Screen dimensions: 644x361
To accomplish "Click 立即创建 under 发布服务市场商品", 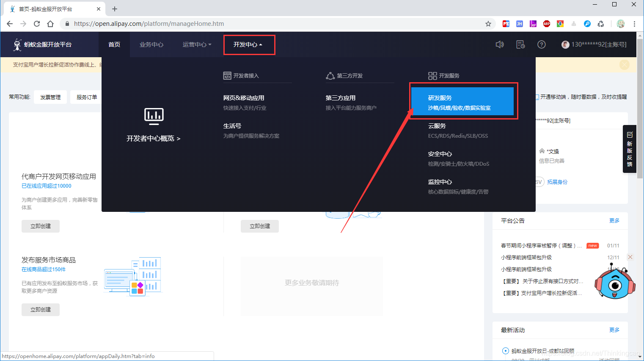I will 41,310.
